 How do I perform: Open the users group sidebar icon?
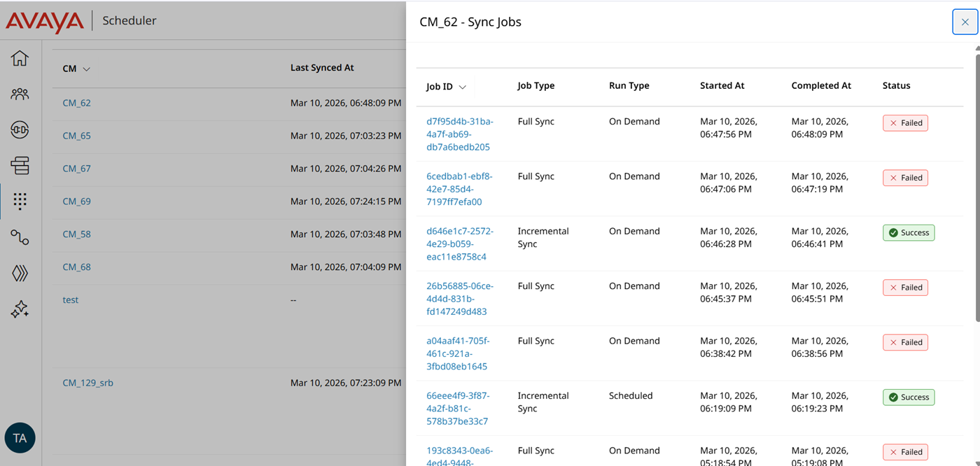click(20, 94)
